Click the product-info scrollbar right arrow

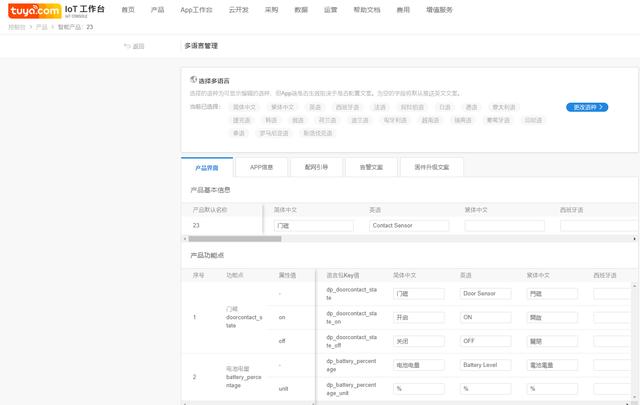pos(634,239)
